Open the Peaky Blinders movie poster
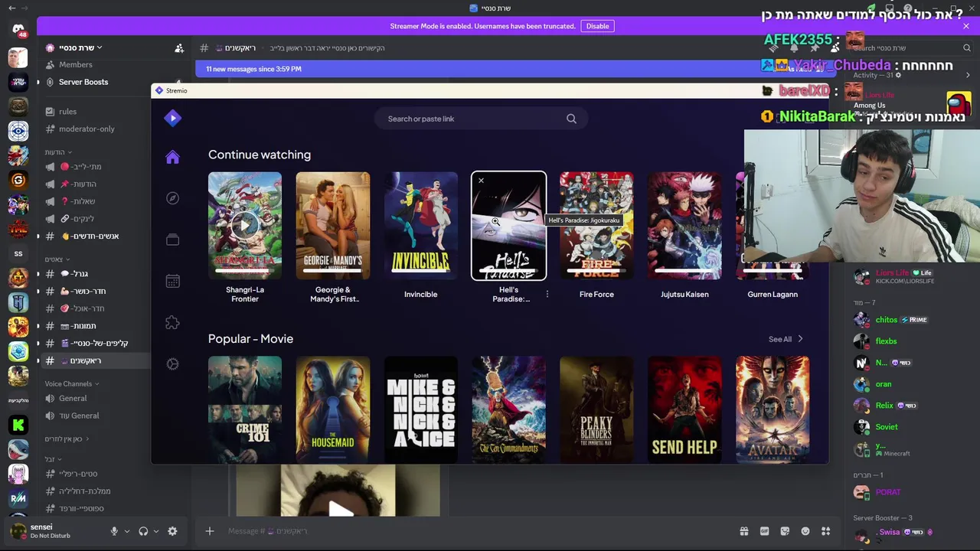The image size is (980, 551). [596, 409]
